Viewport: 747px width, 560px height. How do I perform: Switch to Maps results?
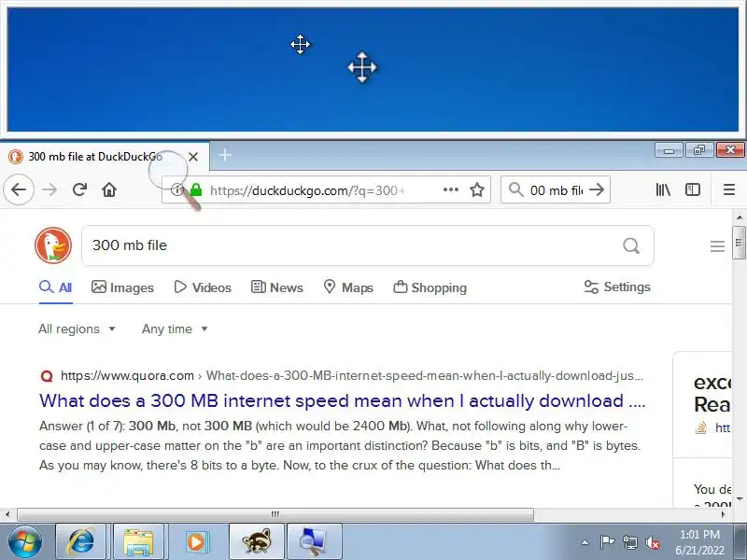pyautogui.click(x=348, y=287)
